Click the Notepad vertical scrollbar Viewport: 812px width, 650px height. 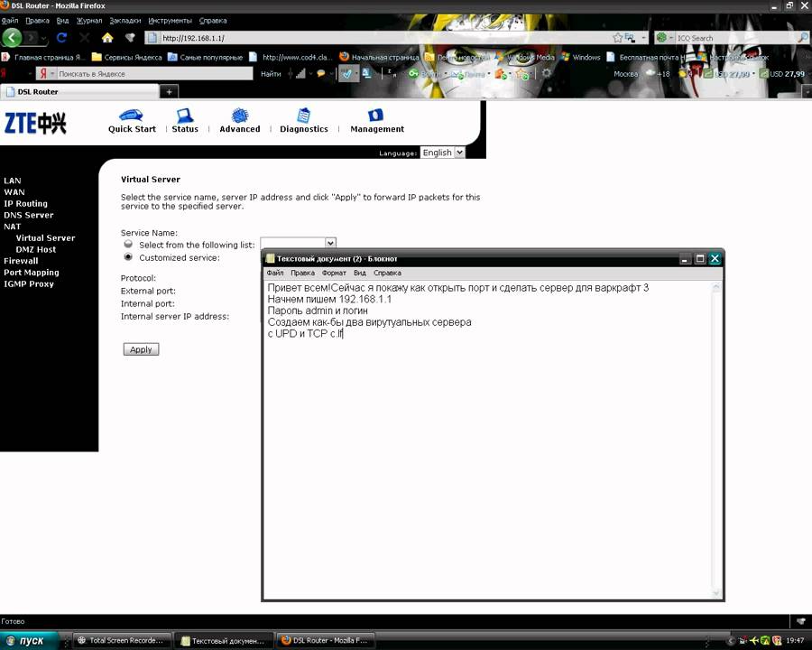tap(716, 440)
